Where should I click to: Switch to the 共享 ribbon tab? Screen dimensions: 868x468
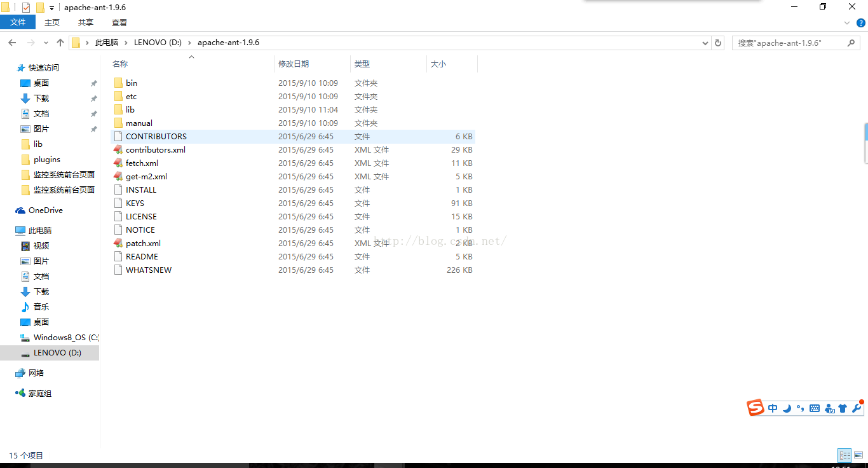[86, 22]
